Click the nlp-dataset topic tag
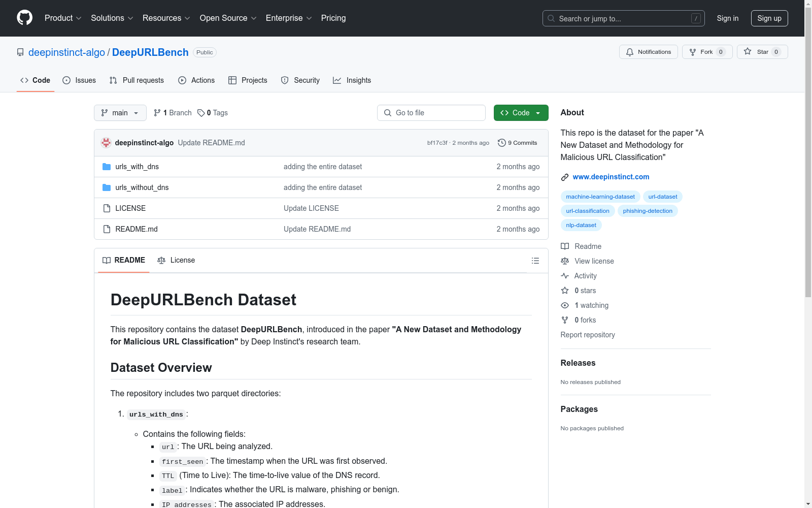Viewport: 812px width, 508px height. (x=581, y=225)
